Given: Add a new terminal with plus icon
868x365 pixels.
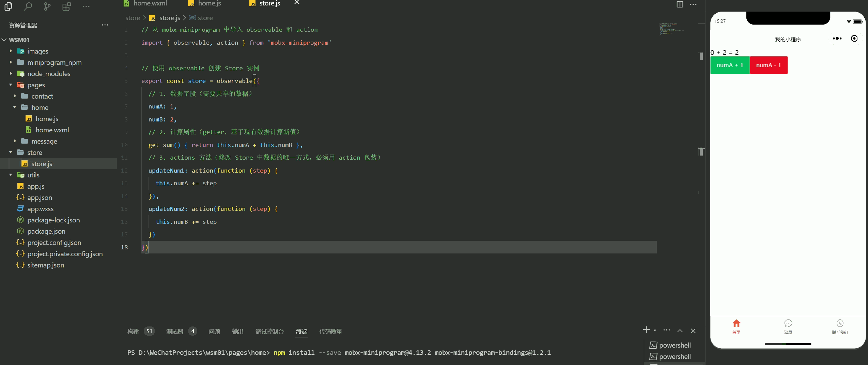Looking at the screenshot, I should (x=646, y=330).
